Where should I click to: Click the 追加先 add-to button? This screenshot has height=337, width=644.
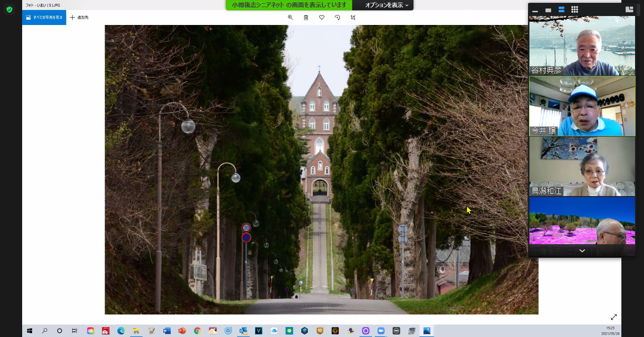point(79,17)
